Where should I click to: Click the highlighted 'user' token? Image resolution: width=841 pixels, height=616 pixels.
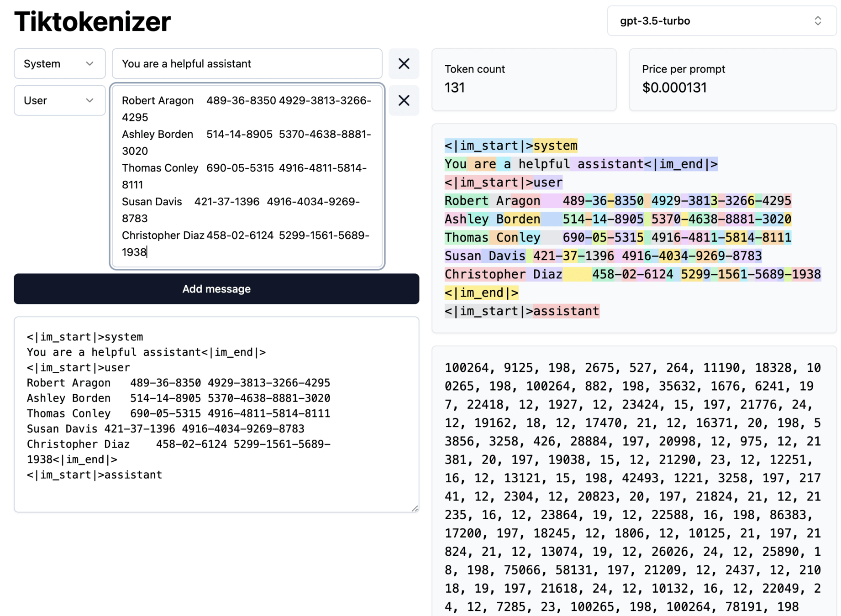548,183
